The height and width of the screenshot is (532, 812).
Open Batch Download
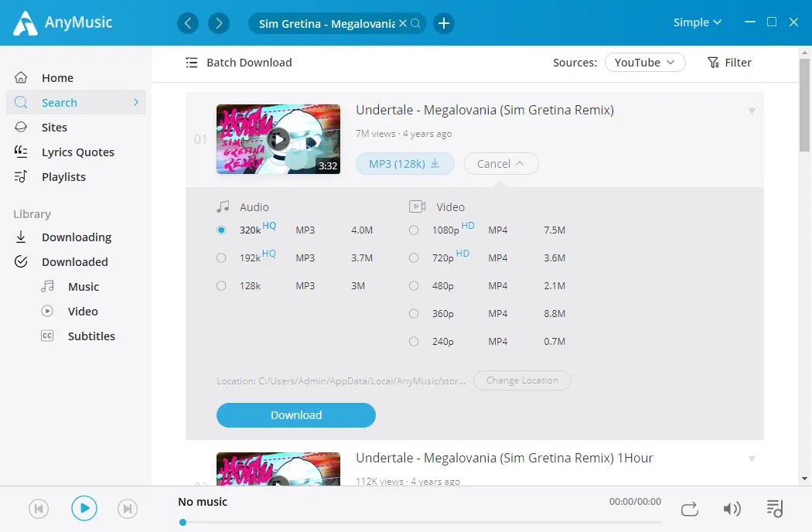tap(238, 62)
